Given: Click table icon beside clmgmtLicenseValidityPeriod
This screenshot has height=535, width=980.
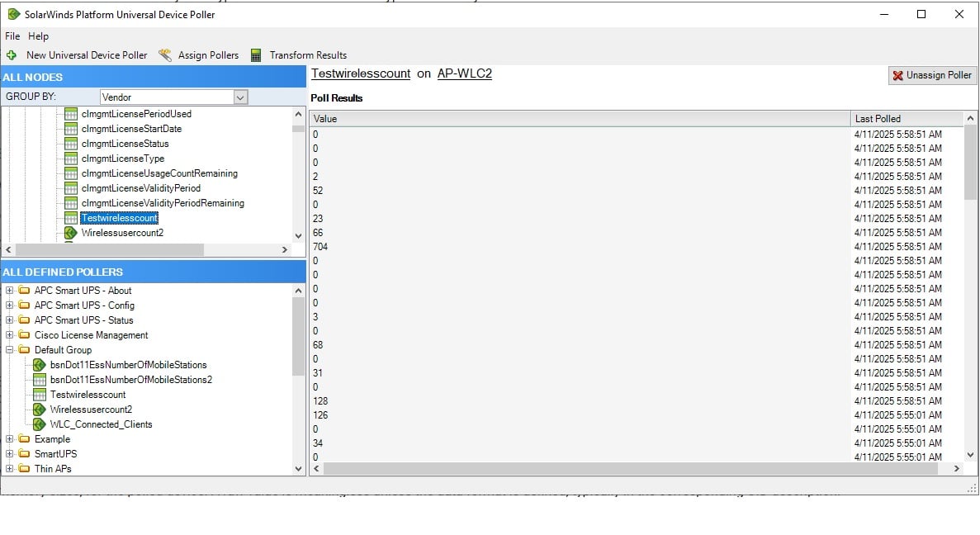Looking at the screenshot, I should (x=71, y=188).
